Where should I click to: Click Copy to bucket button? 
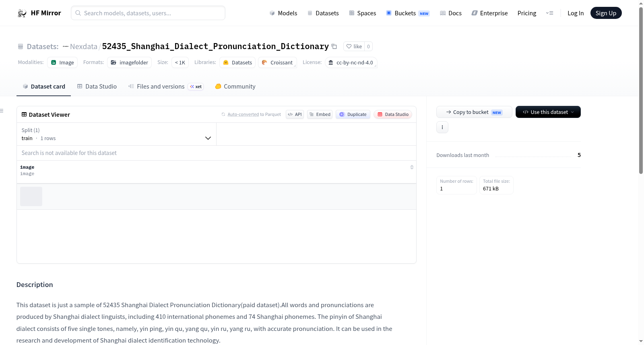[474, 112]
